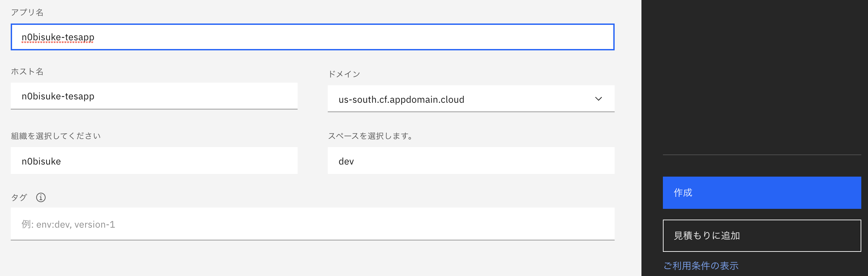The height and width of the screenshot is (276, 868).
Task: Expand the us-south.cf.appdomain.cloud domain selector
Action: [x=472, y=98]
